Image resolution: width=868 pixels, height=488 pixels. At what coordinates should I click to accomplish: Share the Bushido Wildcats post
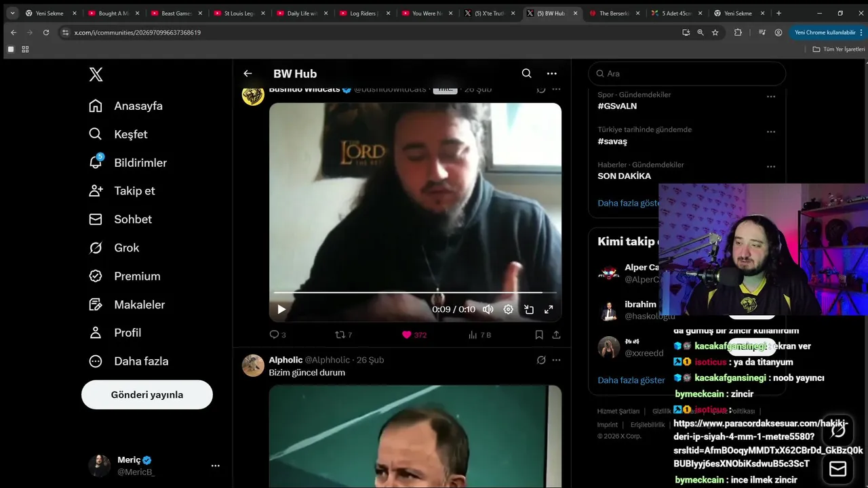click(557, 335)
